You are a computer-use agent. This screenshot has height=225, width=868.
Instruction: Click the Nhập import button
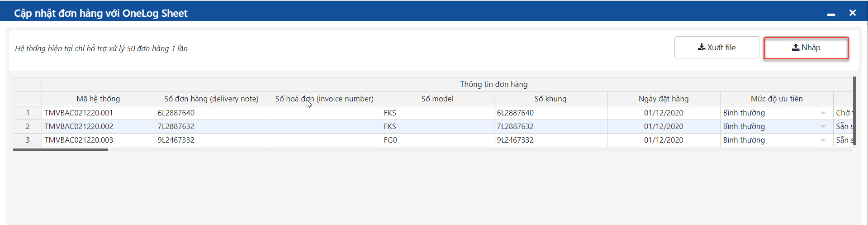tap(806, 48)
